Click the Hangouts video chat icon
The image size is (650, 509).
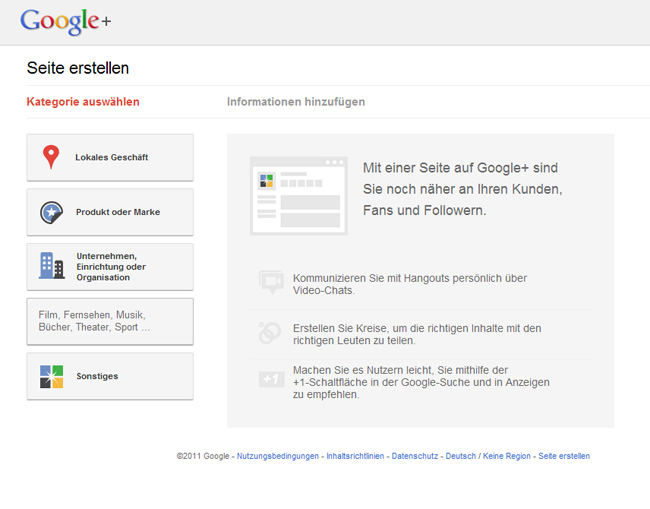pyautogui.click(x=272, y=282)
